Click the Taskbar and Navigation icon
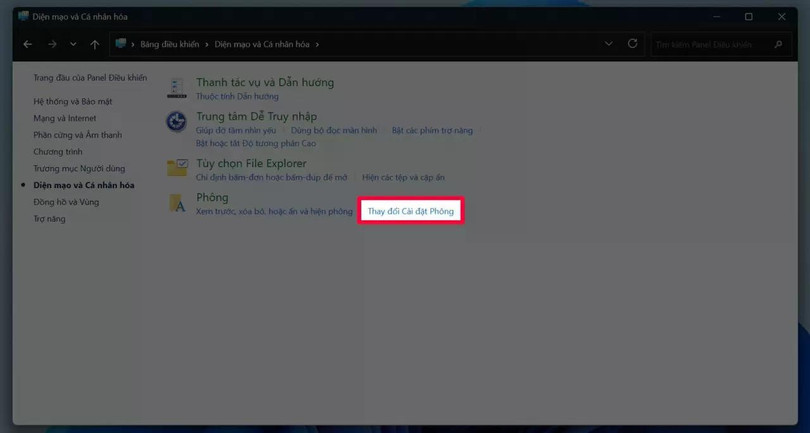 point(177,88)
